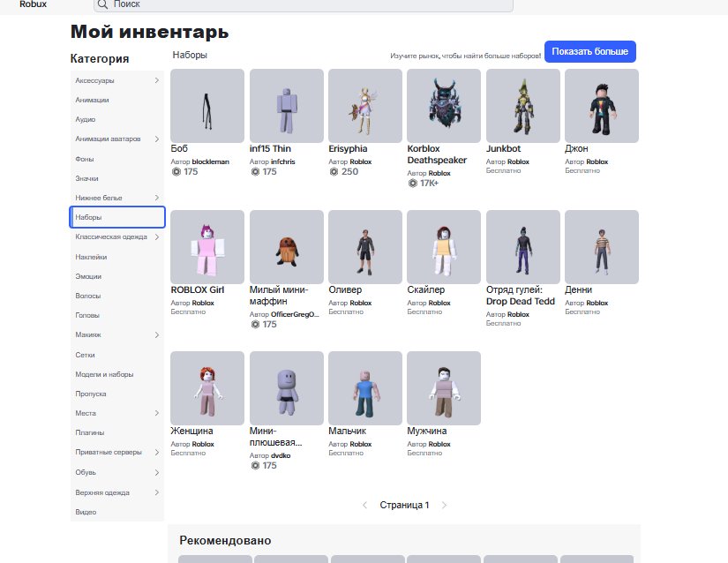
Task: Open the dvdko author link
Action: click(281, 455)
